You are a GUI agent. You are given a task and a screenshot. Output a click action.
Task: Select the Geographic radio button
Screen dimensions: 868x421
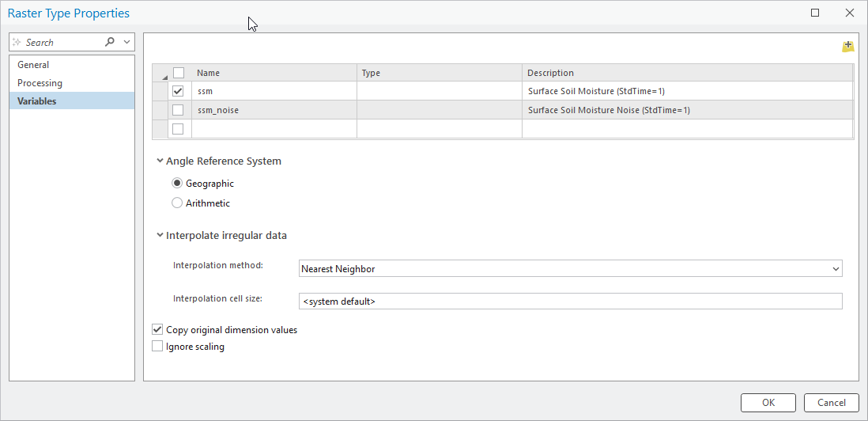177,184
